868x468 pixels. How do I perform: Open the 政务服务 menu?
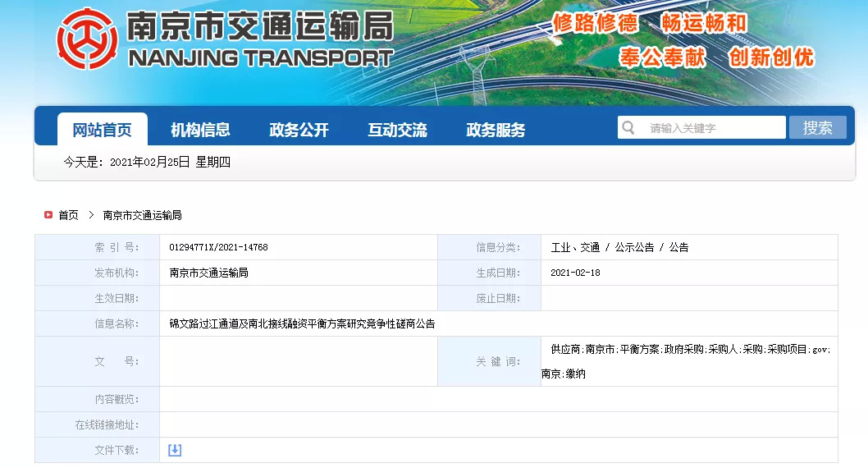point(496,130)
